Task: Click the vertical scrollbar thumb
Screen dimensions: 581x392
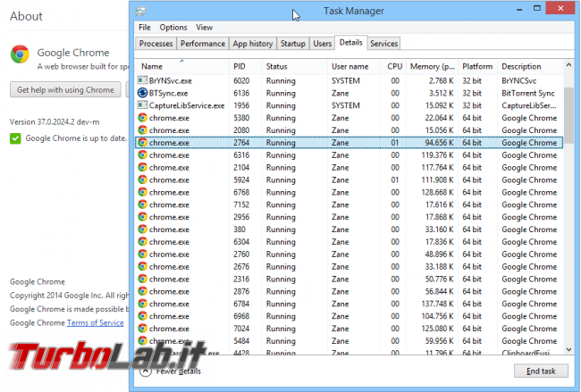Action: [x=568, y=115]
